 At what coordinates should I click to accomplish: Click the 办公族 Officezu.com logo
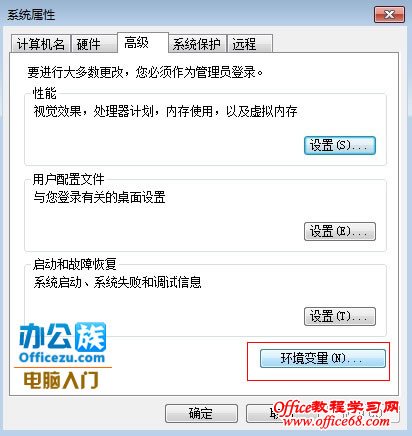point(62,343)
